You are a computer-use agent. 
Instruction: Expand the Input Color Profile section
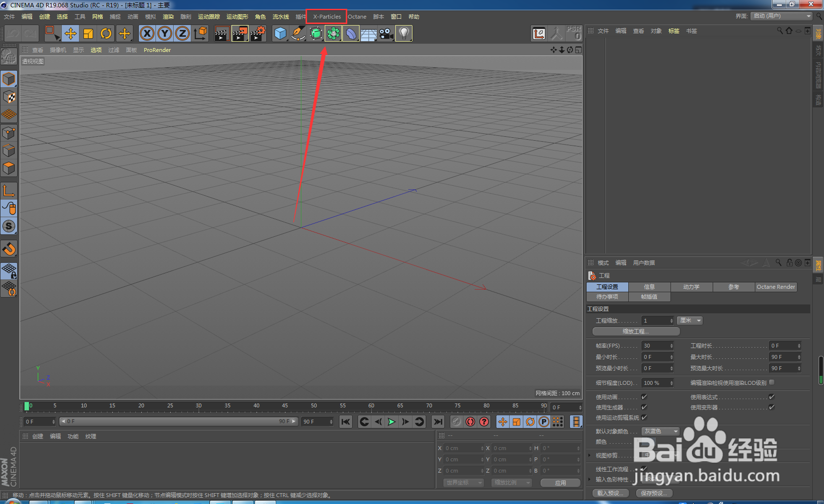(x=590, y=479)
